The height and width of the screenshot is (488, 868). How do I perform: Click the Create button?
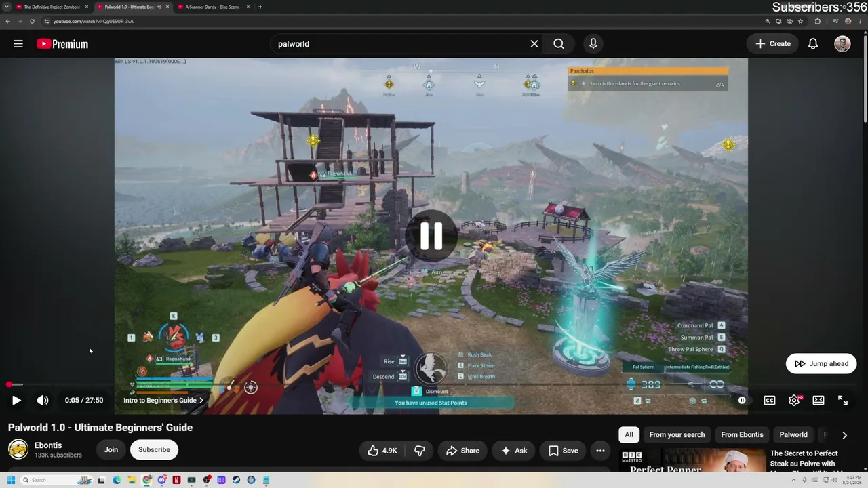pos(773,44)
